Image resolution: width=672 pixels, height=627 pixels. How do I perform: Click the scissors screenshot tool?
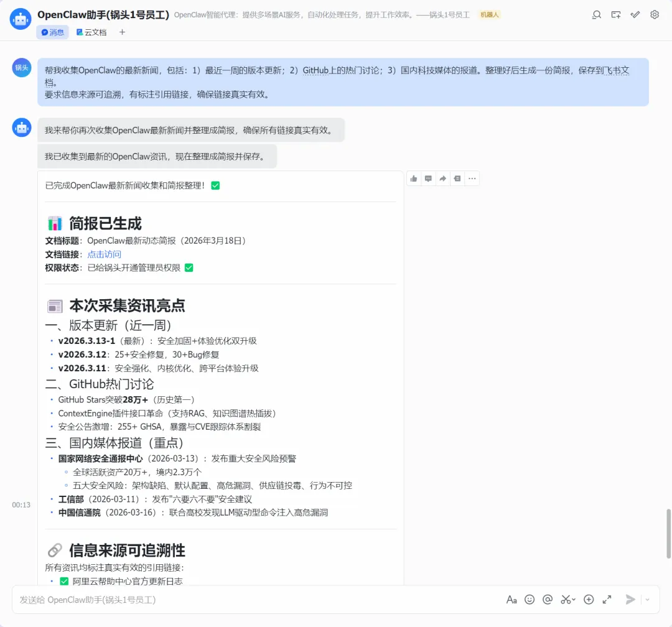click(566, 600)
